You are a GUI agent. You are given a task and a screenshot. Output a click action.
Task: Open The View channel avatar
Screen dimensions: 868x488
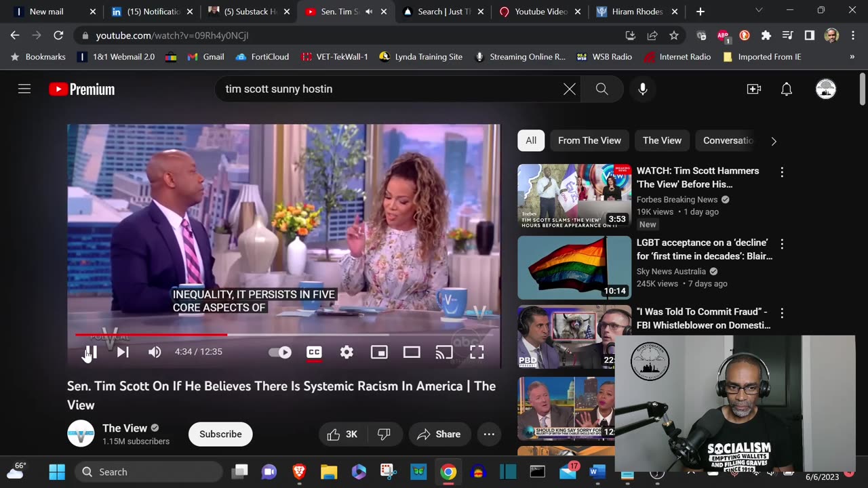point(81,434)
